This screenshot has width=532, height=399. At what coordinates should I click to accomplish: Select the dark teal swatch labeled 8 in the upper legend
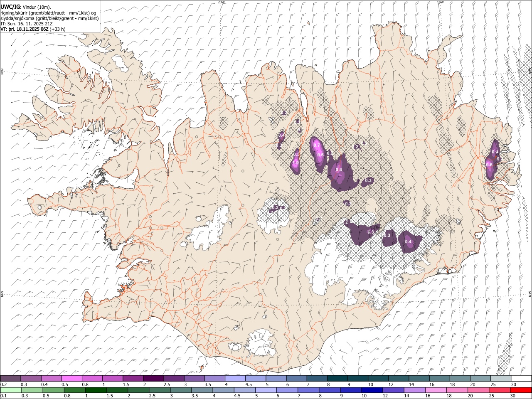tap(337, 378)
